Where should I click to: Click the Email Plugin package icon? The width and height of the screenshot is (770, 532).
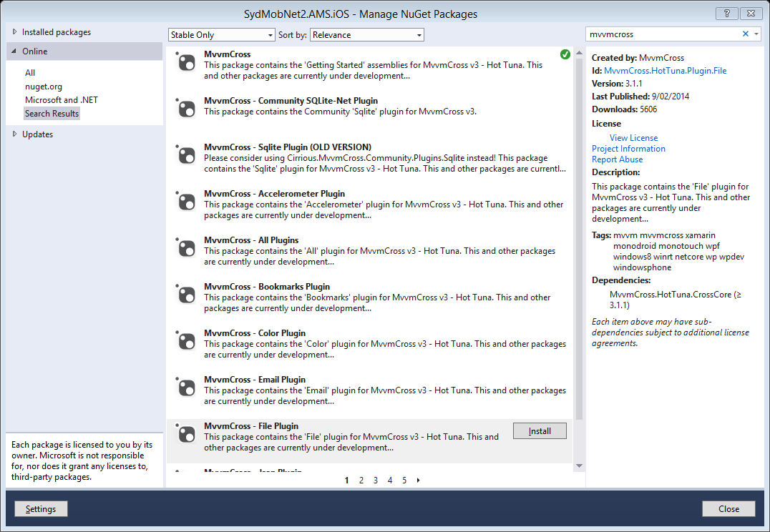click(185, 388)
